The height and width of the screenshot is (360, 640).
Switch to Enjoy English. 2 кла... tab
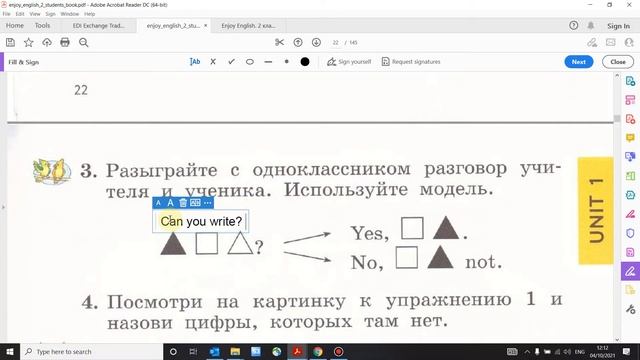click(x=249, y=26)
